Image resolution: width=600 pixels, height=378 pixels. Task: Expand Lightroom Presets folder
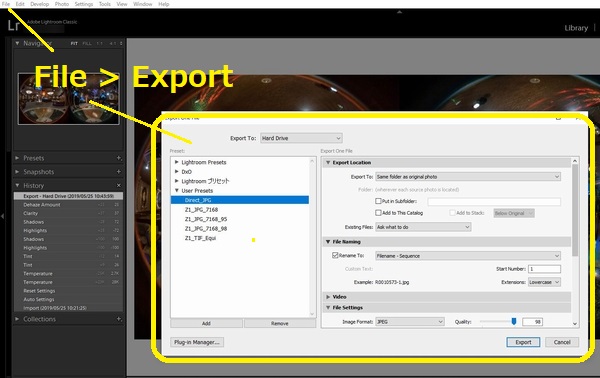pyautogui.click(x=176, y=162)
